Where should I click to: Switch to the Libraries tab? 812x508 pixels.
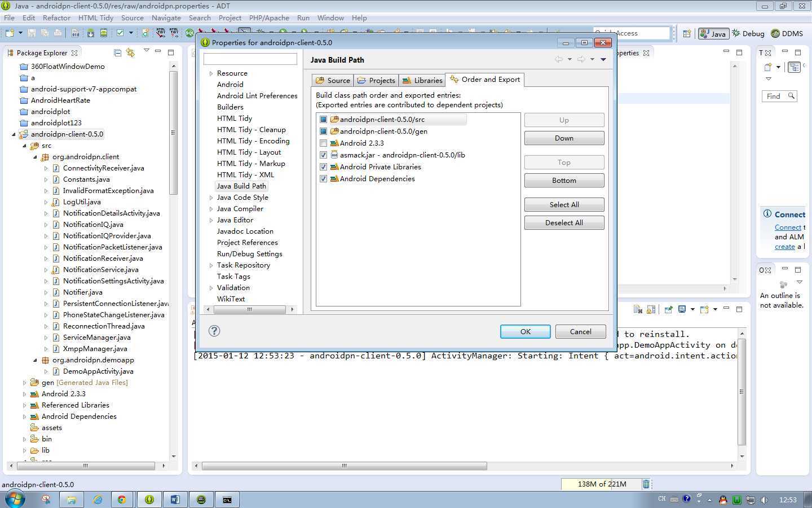click(x=422, y=80)
